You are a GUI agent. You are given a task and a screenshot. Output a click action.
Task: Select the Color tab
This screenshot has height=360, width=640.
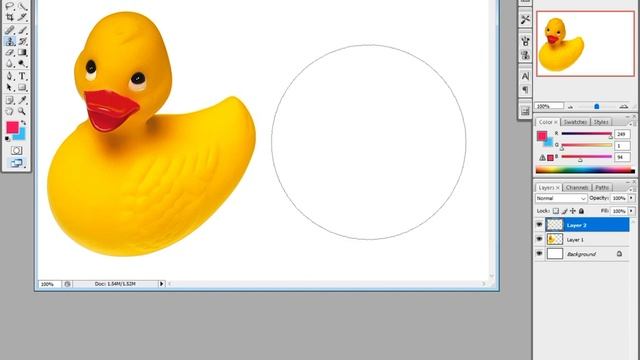coord(547,122)
